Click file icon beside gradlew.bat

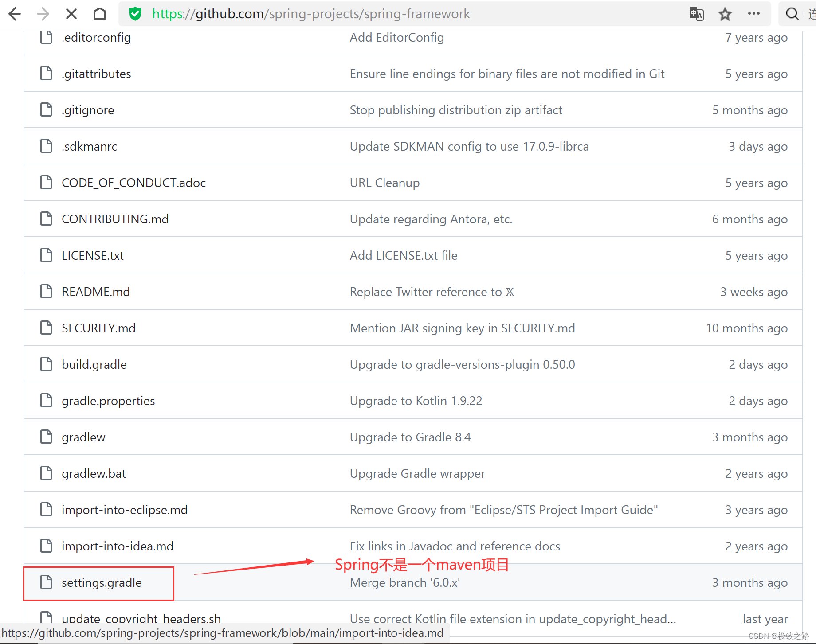(x=46, y=473)
